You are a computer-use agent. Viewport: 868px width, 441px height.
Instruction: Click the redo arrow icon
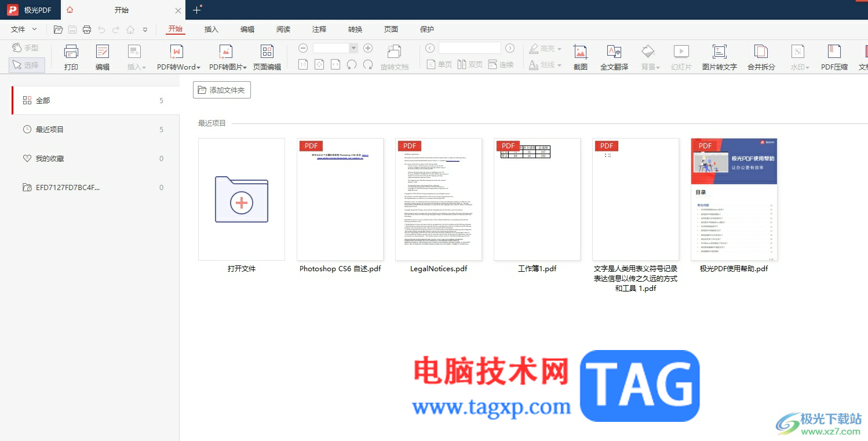coord(116,30)
